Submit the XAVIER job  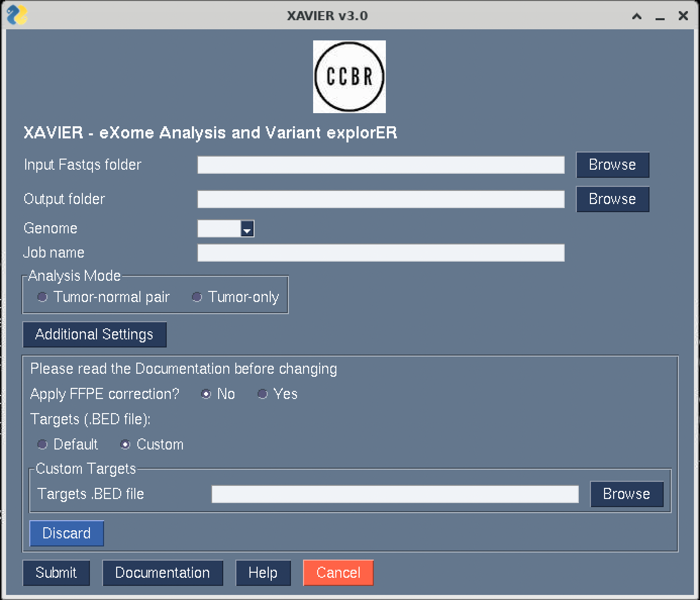click(56, 573)
